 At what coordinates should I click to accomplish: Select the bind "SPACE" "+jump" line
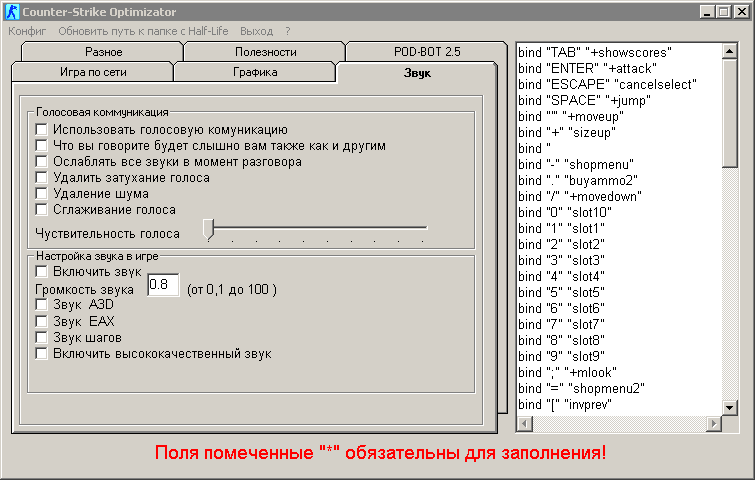pos(584,100)
